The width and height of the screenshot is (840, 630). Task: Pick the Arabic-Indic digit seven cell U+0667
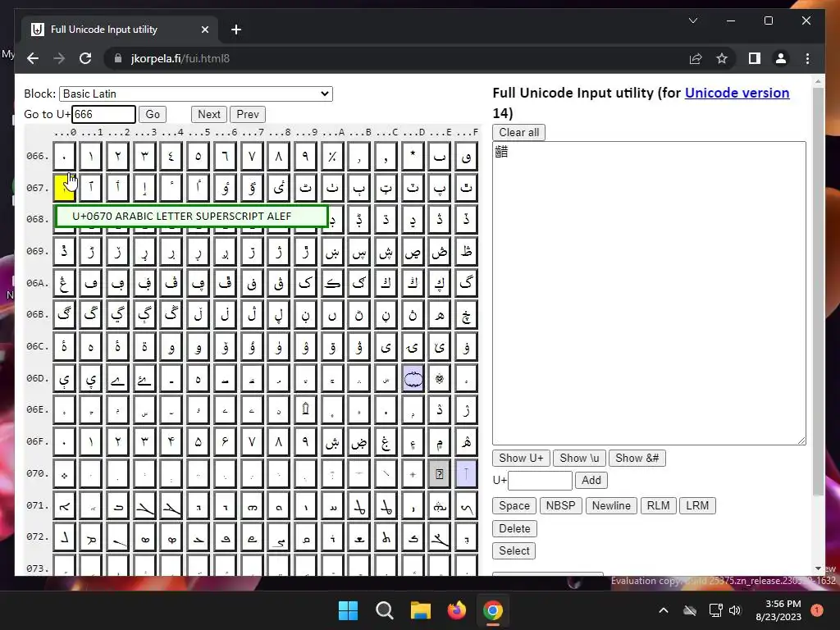tap(252, 156)
